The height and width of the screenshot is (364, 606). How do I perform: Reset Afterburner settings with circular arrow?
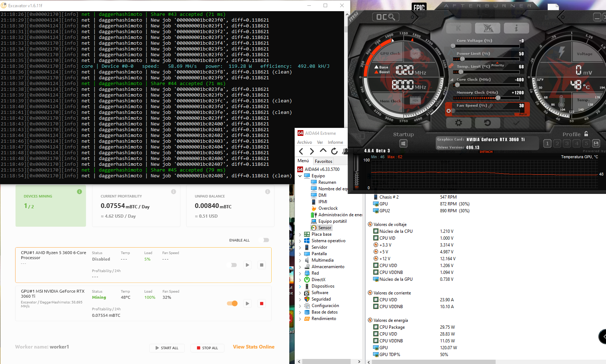[487, 123]
